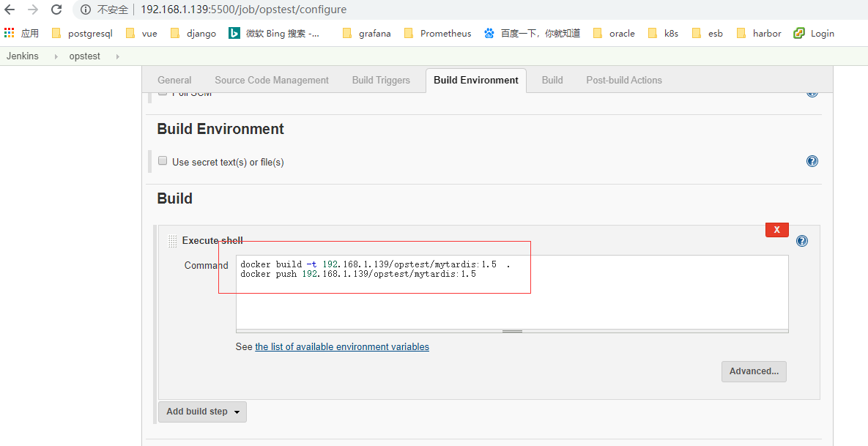Screen dimensions: 868x446
Task: Open the k8s bookmark folder
Action: (x=663, y=33)
